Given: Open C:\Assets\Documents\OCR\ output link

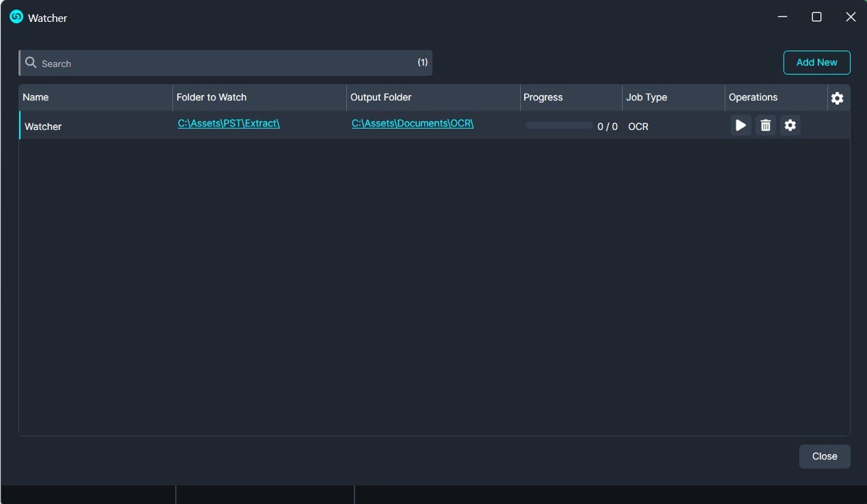Looking at the screenshot, I should point(413,123).
